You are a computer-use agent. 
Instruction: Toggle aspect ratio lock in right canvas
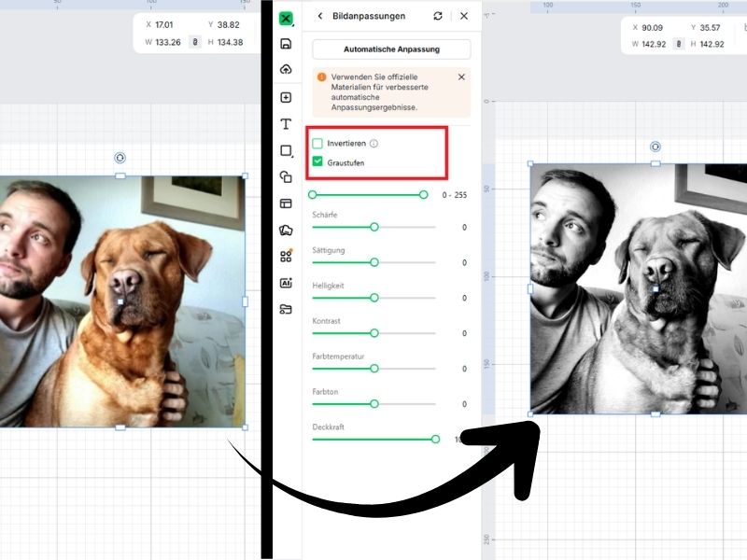pyautogui.click(x=679, y=44)
